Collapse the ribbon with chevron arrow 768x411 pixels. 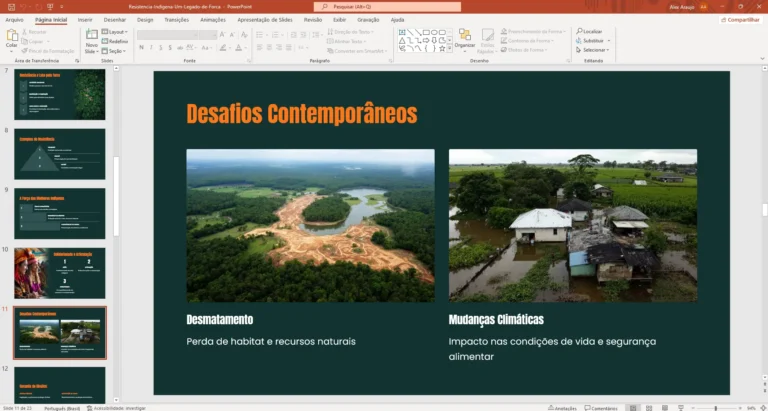pyautogui.click(x=762, y=59)
